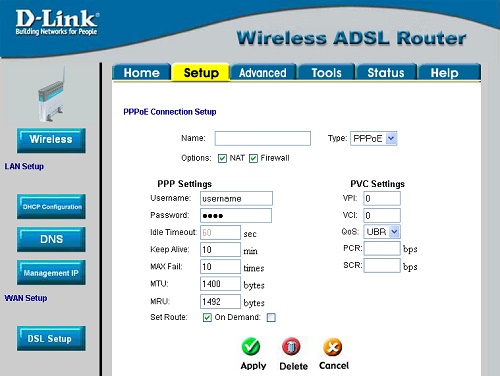Open the DSL Setup button
The image size is (500, 376).
click(x=51, y=338)
